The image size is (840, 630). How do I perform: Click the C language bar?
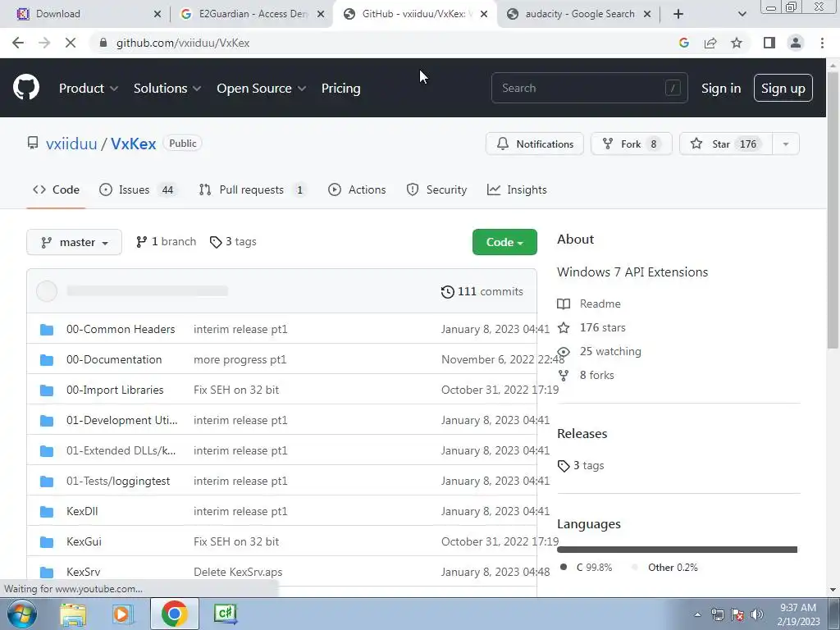677,550
